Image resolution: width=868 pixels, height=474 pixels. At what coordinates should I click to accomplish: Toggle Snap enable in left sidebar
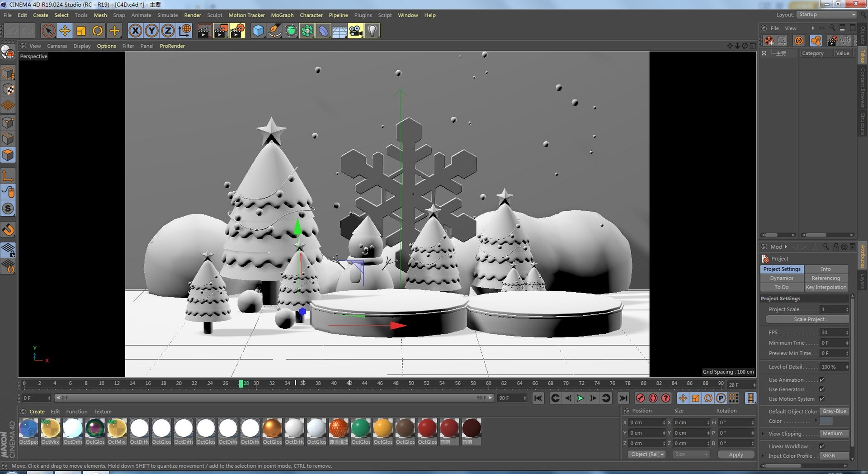pyautogui.click(x=8, y=209)
